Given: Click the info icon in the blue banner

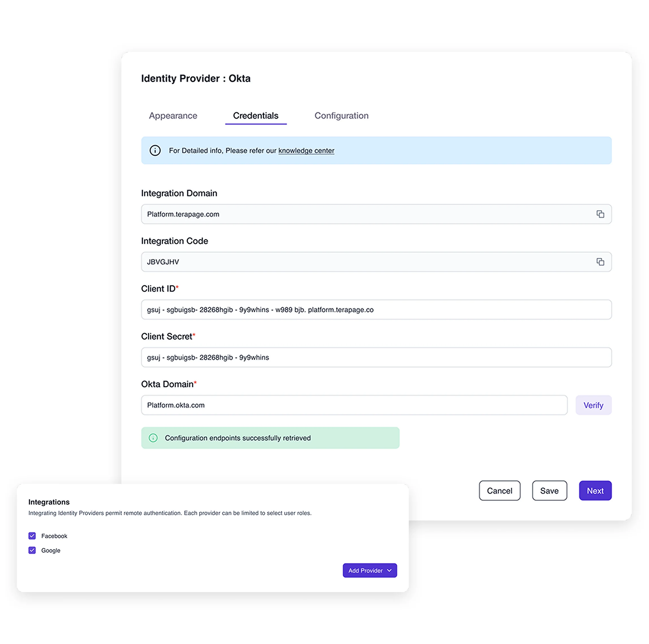Looking at the screenshot, I should (155, 151).
